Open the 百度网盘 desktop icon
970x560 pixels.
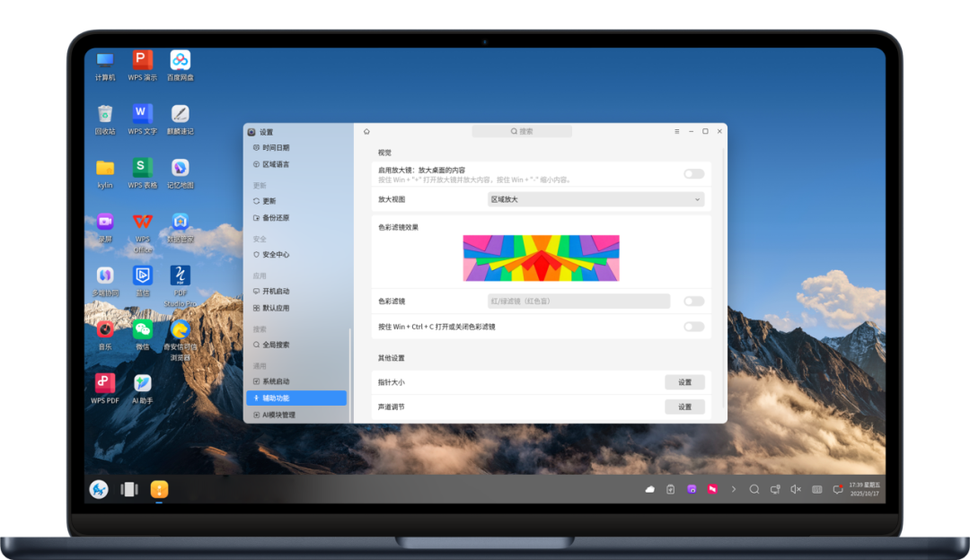click(x=181, y=61)
